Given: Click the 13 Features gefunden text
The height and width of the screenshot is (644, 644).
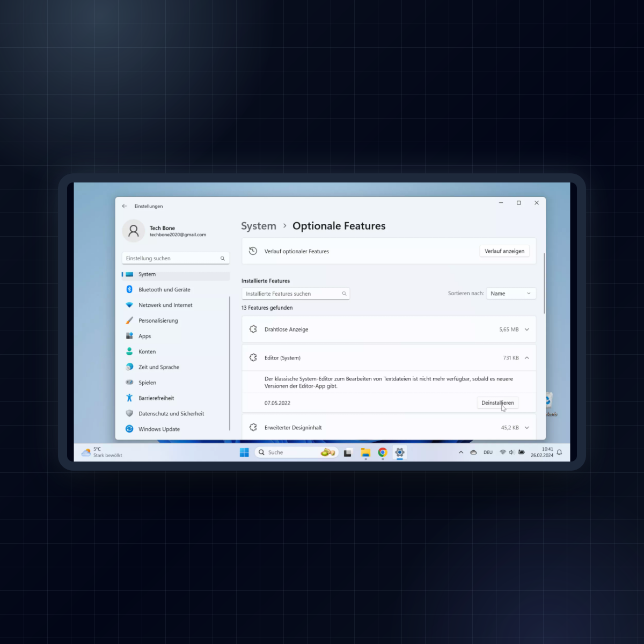Looking at the screenshot, I should point(267,308).
